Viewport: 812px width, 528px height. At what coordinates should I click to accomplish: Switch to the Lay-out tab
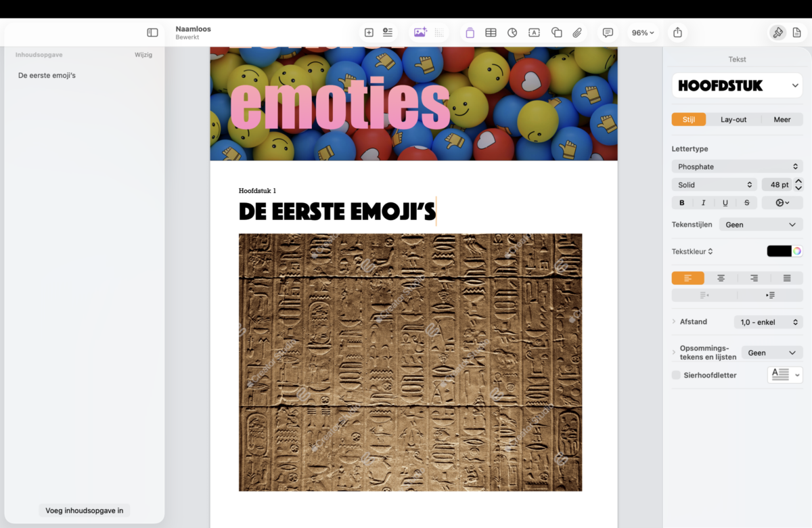733,120
